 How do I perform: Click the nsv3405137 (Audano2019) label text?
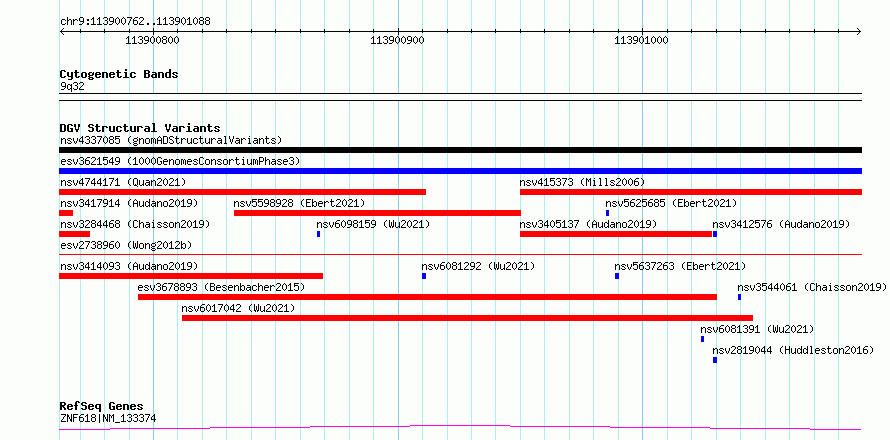pos(588,224)
